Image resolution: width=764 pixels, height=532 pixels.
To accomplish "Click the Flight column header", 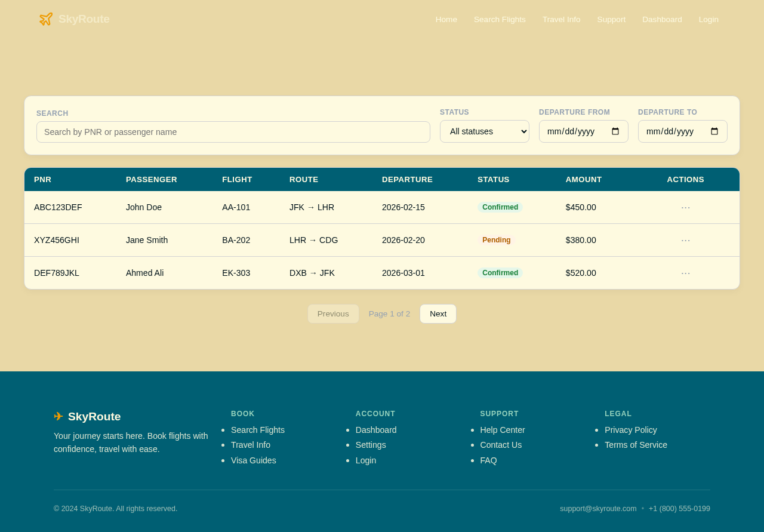I will 237,179.
